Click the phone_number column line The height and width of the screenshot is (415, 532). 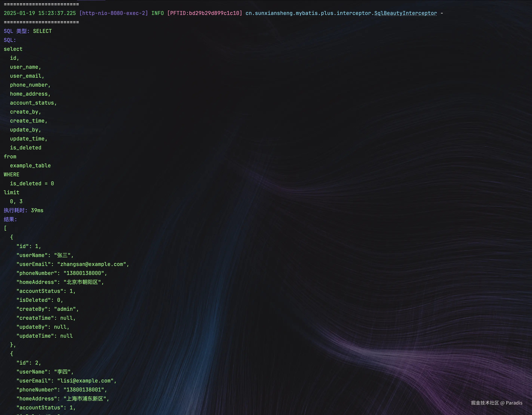click(30, 85)
